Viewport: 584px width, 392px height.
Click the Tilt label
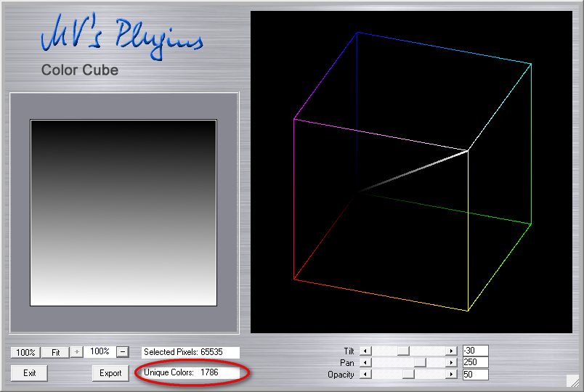tap(349, 351)
